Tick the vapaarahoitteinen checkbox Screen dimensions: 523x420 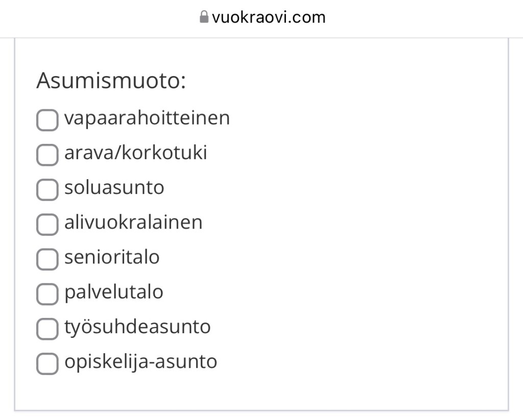47,120
